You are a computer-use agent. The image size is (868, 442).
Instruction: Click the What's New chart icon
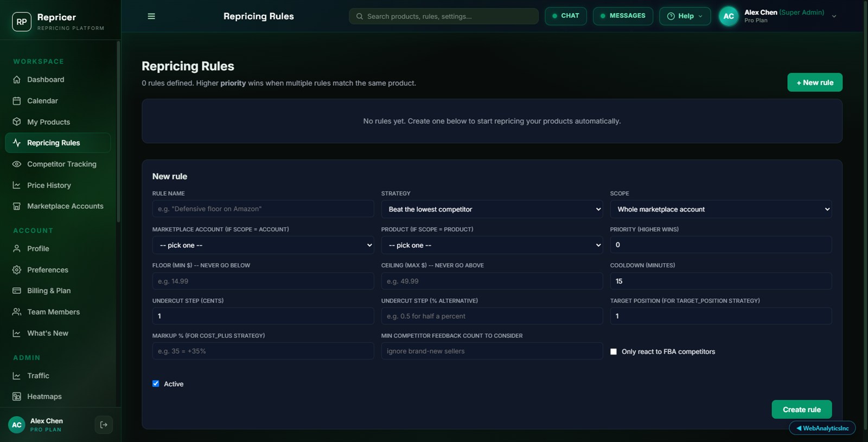[17, 333]
